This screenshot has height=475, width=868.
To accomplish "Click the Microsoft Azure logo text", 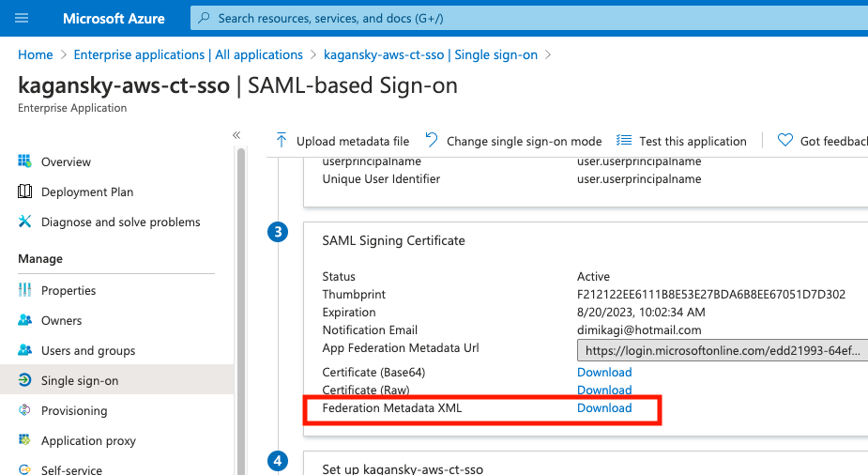I will click(114, 18).
